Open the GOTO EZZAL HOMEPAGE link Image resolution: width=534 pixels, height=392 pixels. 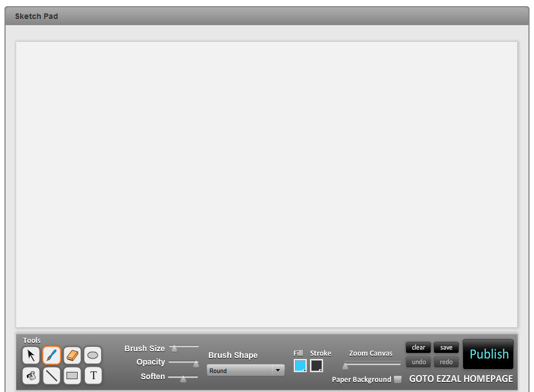[461, 379]
